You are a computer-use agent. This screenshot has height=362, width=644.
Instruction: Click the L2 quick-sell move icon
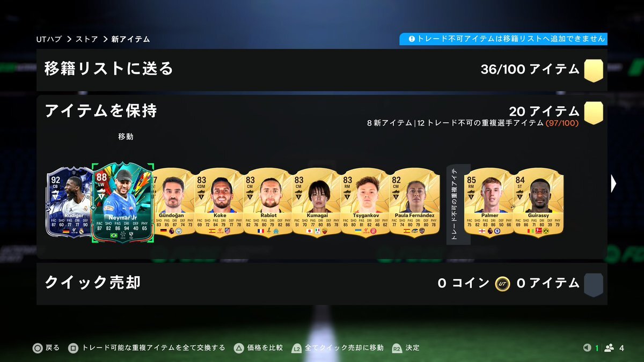(296, 348)
